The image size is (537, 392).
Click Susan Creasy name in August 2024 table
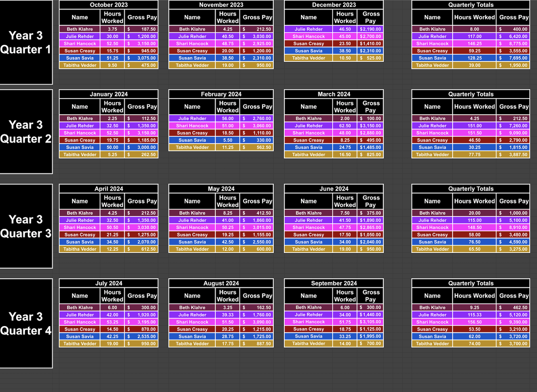(192, 329)
